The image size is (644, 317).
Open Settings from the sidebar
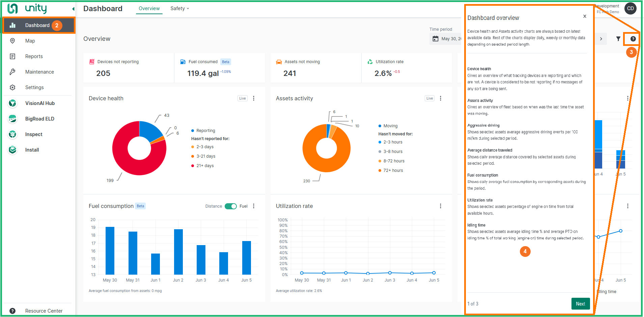click(x=34, y=87)
